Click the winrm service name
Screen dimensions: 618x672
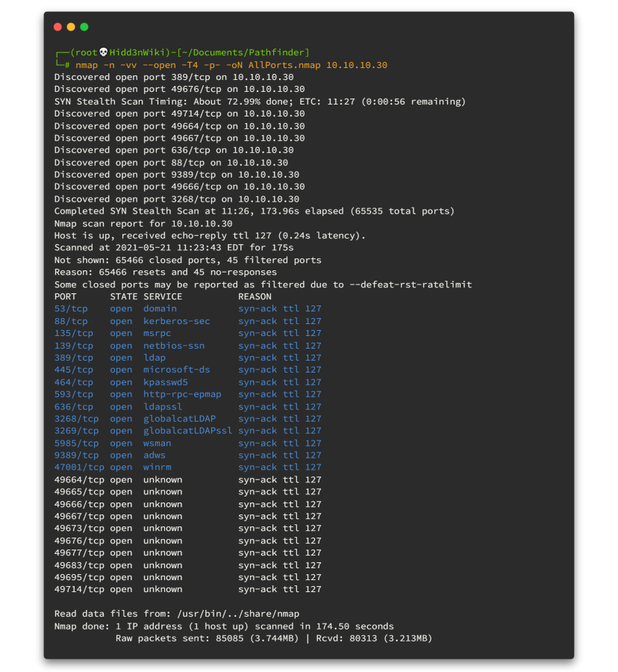coord(157,467)
